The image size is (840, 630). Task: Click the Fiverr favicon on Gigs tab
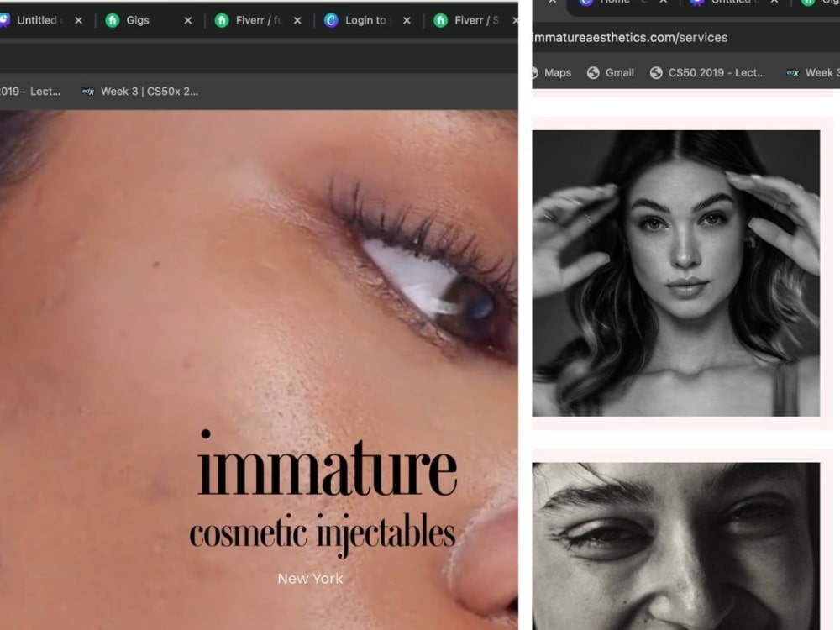tap(112, 20)
